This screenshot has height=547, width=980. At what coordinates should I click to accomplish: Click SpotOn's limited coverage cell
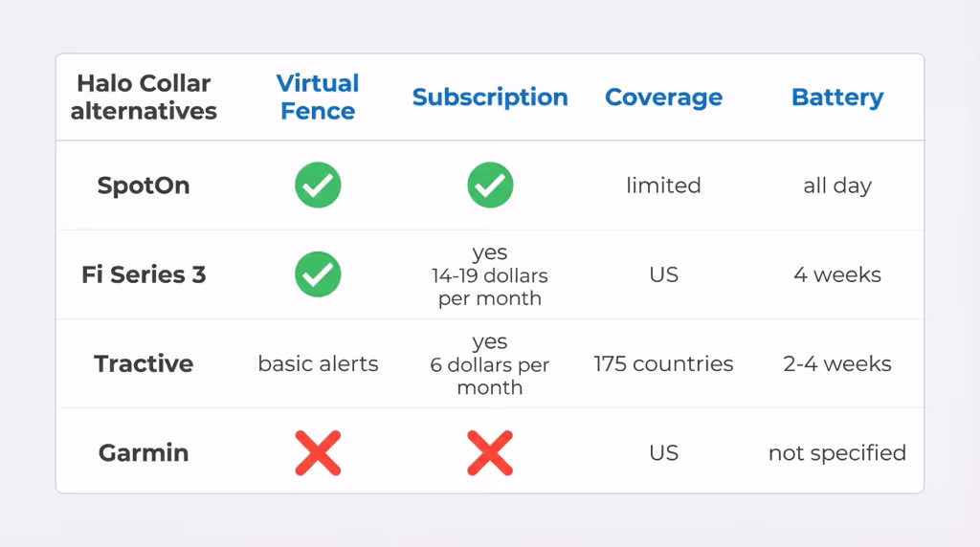click(663, 186)
